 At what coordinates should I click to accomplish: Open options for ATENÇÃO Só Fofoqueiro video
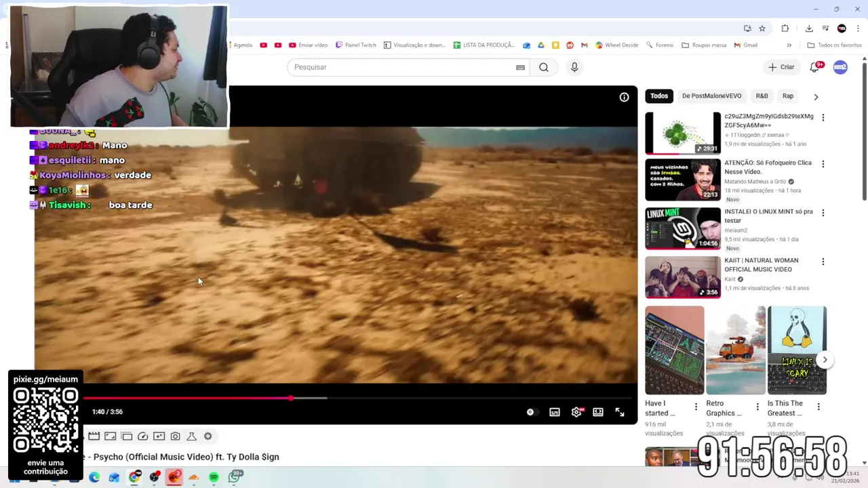pyautogui.click(x=823, y=164)
